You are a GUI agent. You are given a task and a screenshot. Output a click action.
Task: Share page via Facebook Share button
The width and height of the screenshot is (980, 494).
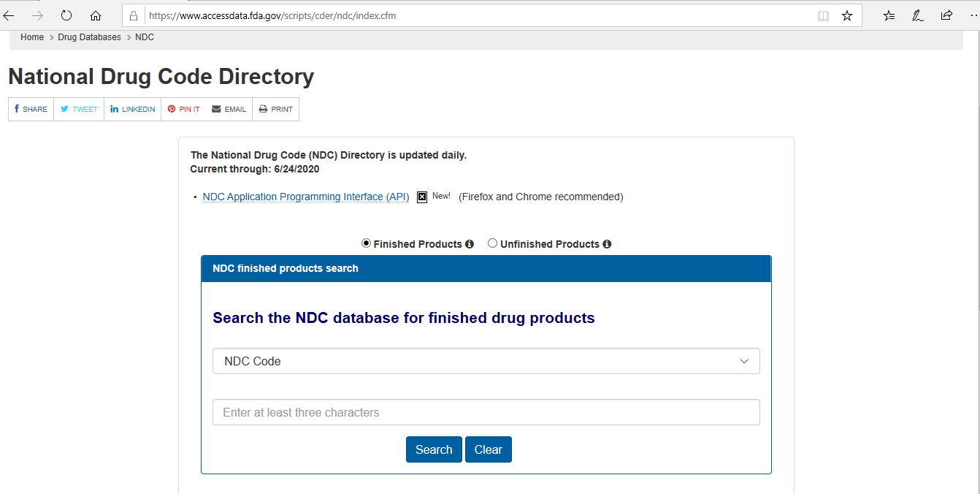coord(31,109)
